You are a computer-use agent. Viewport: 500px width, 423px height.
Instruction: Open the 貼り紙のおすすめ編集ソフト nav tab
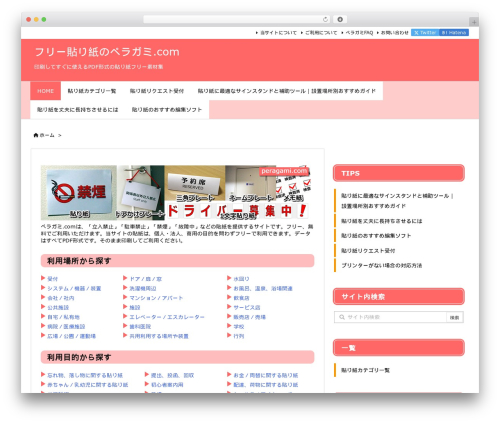pos(167,110)
